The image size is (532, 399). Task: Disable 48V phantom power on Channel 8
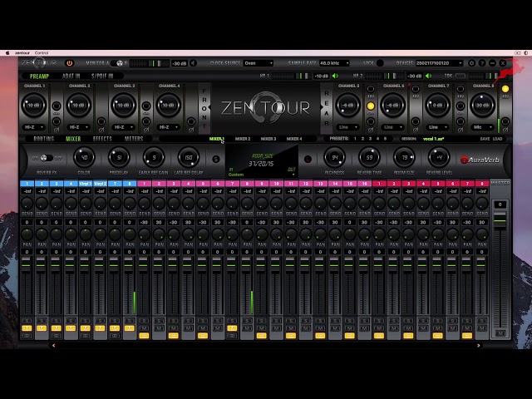505,89
